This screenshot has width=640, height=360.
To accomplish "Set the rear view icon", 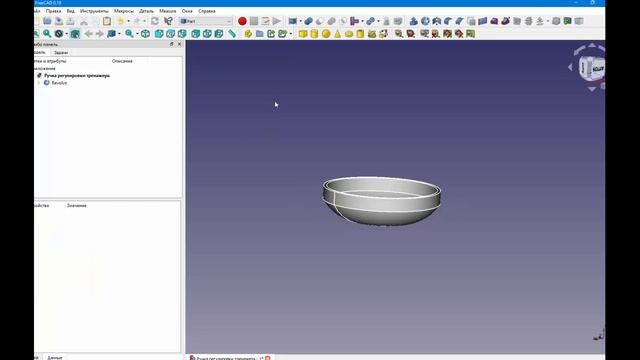I will point(196,34).
